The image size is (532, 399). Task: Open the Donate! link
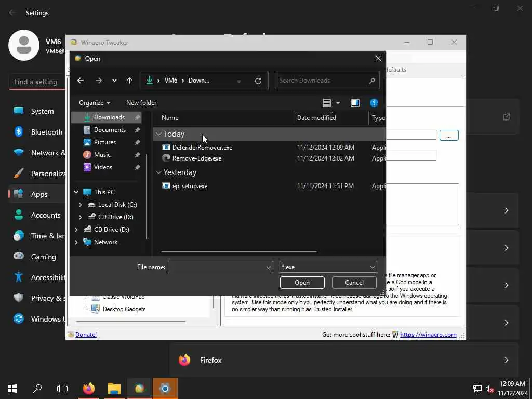(x=86, y=335)
